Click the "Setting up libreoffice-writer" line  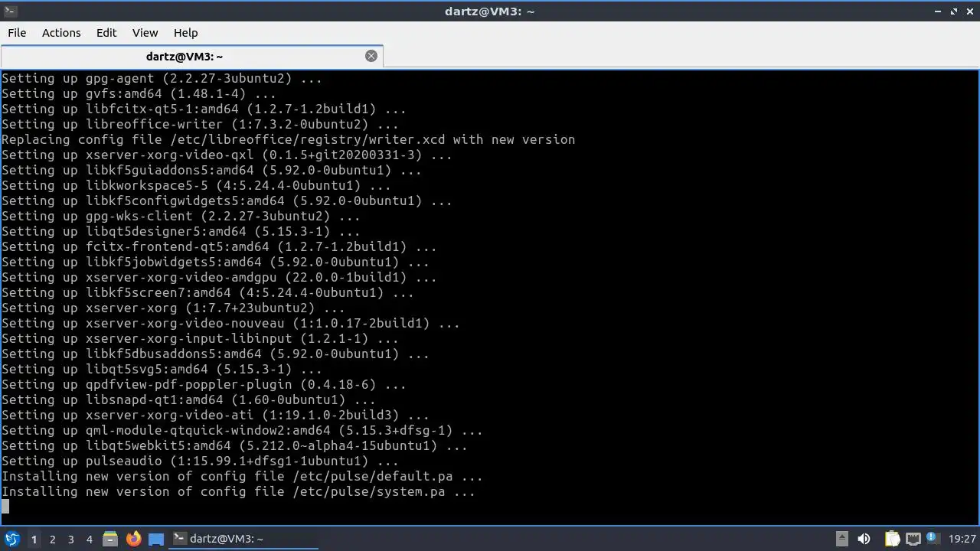coord(201,124)
